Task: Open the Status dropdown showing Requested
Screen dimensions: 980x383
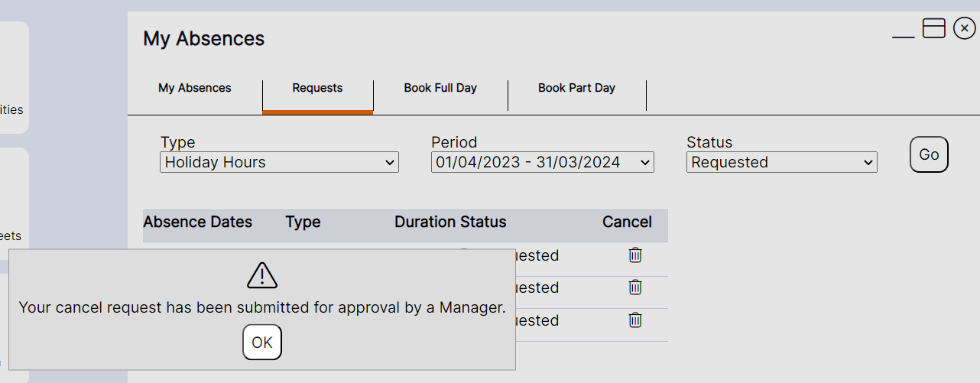Action: [782, 162]
